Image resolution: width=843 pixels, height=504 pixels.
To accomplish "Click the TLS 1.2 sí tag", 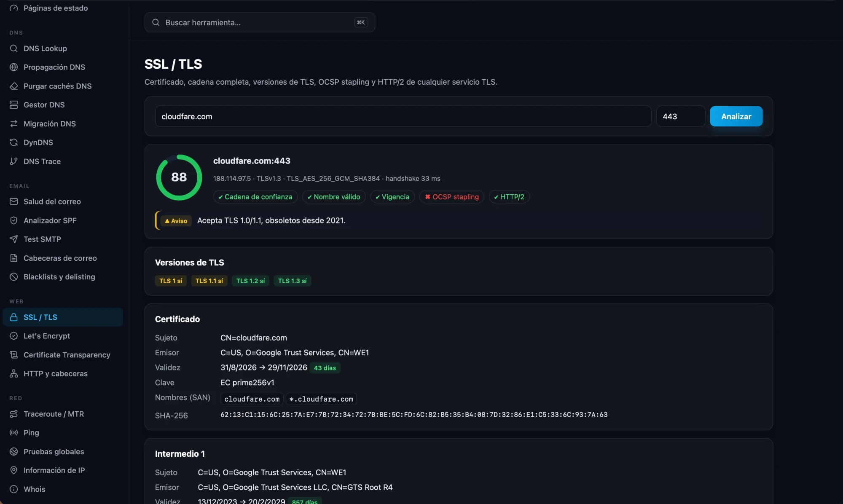I will 250,281.
